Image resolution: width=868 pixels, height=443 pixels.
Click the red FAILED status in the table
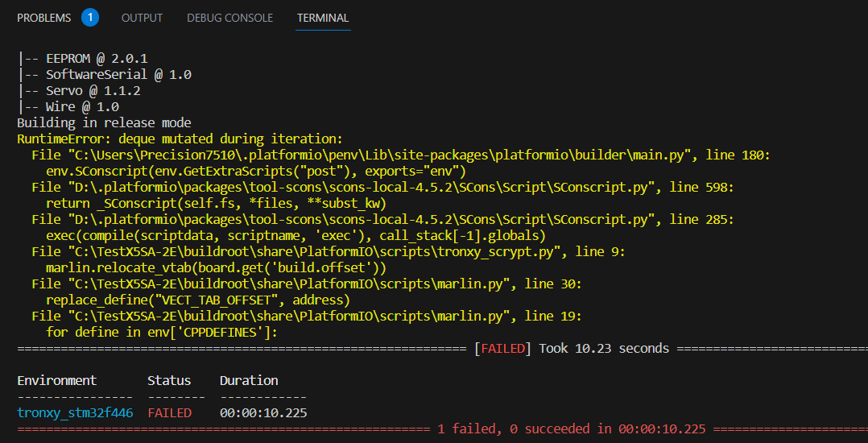point(169,413)
